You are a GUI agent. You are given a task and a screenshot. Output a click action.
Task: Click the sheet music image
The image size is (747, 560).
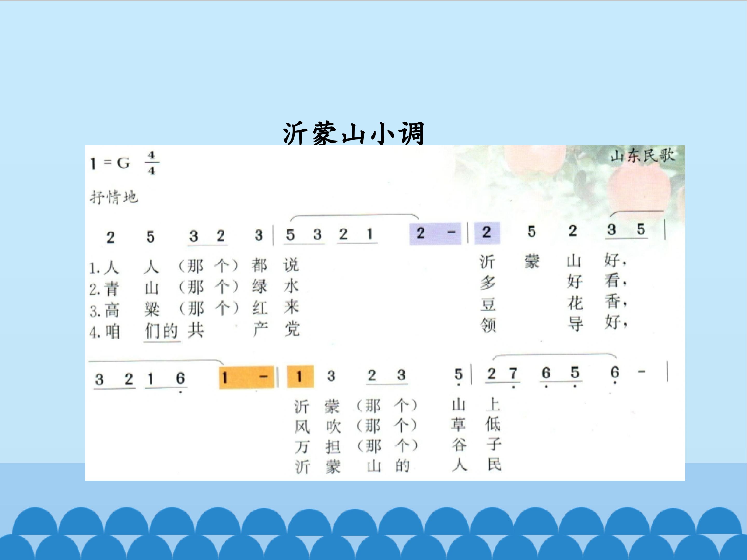tap(385, 313)
